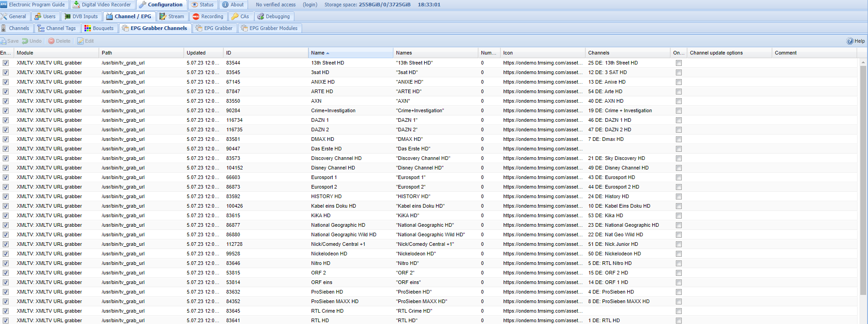The width and height of the screenshot is (868, 324).
Task: Open the Channel Tags icon subtab
Action: point(57,28)
